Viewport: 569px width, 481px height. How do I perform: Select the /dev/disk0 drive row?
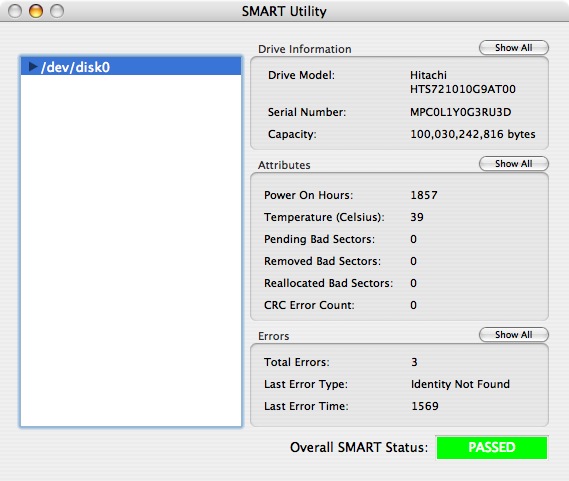click(x=131, y=67)
